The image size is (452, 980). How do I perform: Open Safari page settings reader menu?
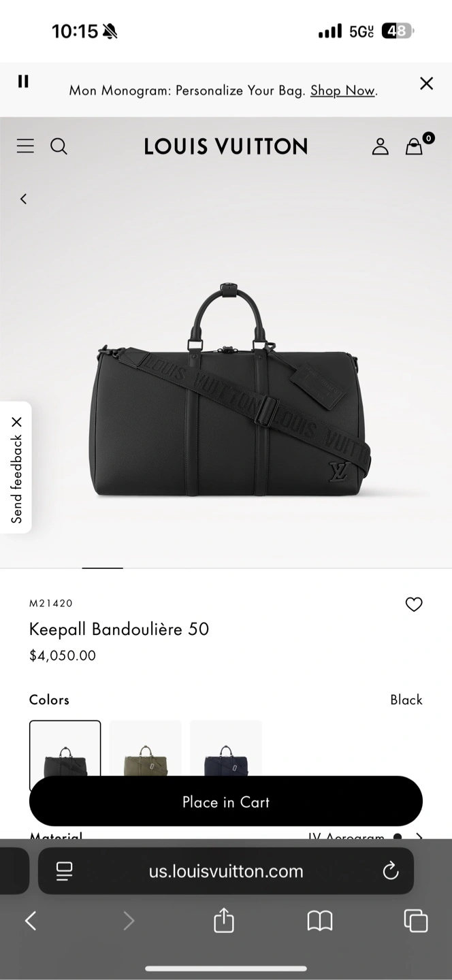coord(65,871)
